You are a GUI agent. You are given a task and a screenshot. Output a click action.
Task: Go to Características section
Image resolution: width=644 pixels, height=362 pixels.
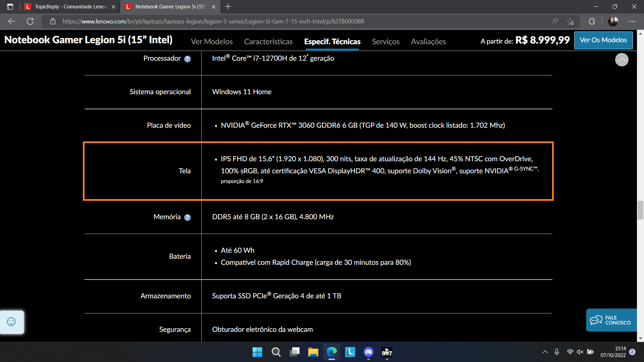pyautogui.click(x=268, y=42)
